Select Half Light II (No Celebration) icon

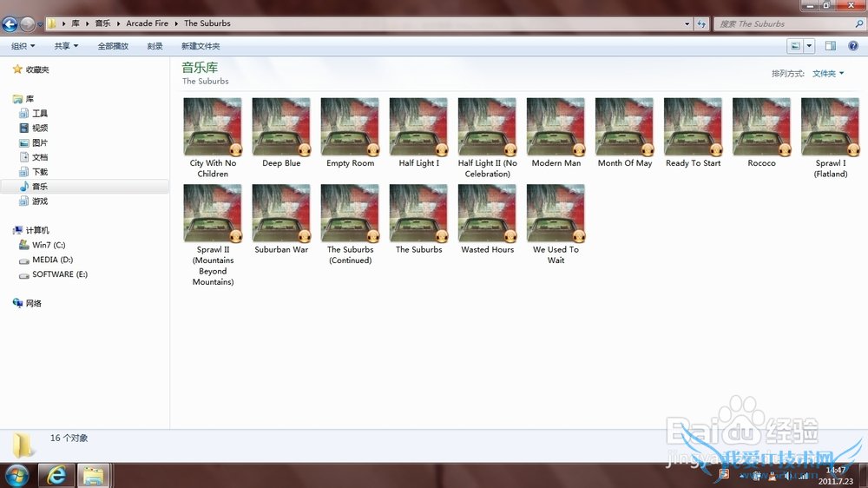click(x=487, y=127)
